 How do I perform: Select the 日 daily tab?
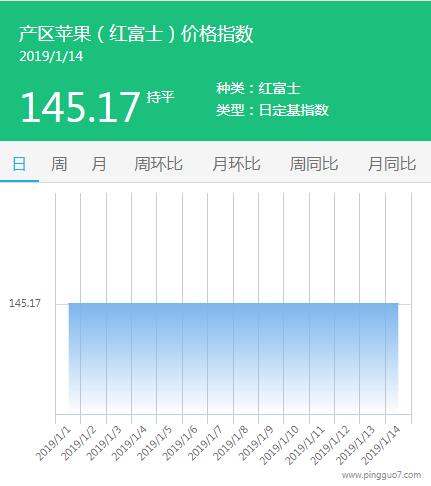click(x=19, y=164)
